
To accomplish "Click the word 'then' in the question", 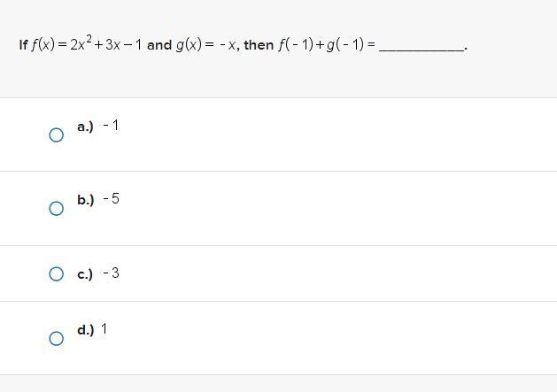I will tap(259, 44).
